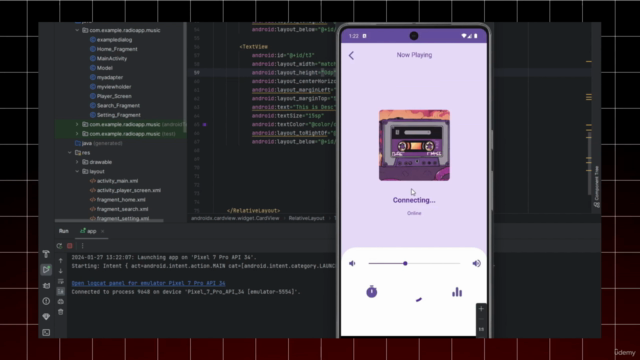Click androidx.cardview.widget.CardView breadcrumb
The height and width of the screenshot is (360, 640).
tap(235, 218)
